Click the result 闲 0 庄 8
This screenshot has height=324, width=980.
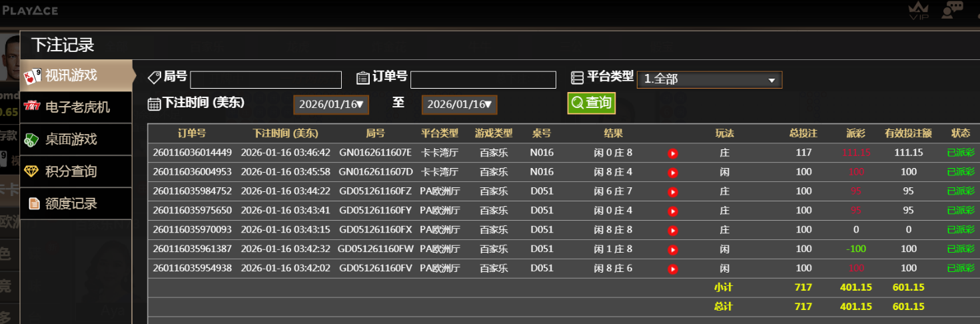tap(613, 153)
